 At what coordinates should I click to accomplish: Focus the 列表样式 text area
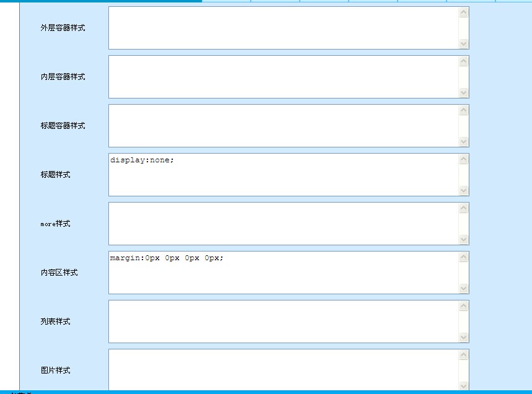[284, 322]
